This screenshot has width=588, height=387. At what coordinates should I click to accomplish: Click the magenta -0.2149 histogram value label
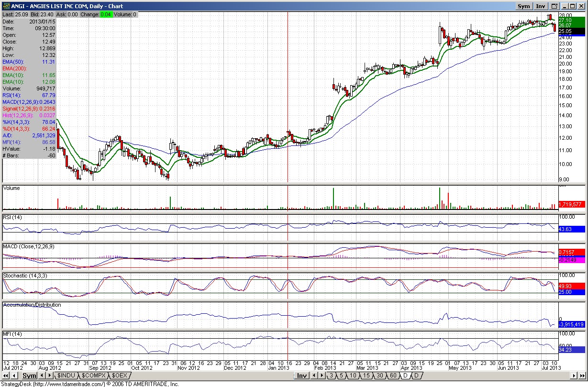(572, 259)
